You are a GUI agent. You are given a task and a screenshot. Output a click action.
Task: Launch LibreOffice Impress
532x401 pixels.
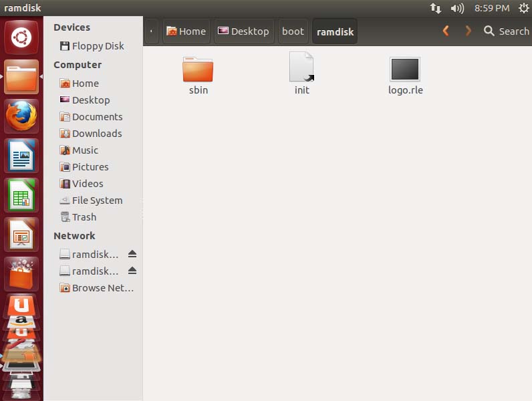tap(21, 235)
